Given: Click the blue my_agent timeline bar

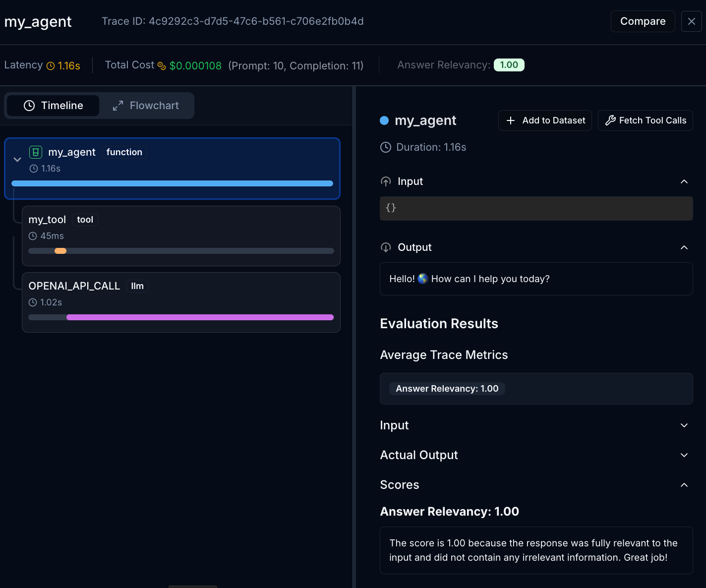Looking at the screenshot, I should 172,183.
